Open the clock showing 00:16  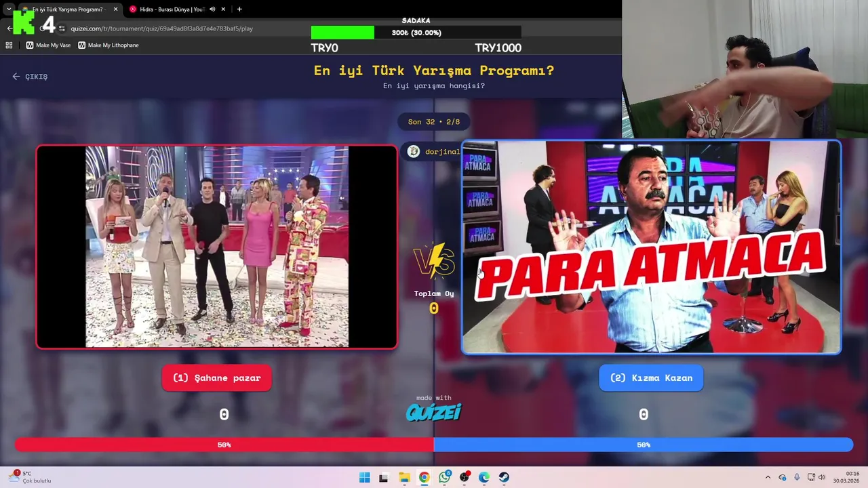coord(847,477)
